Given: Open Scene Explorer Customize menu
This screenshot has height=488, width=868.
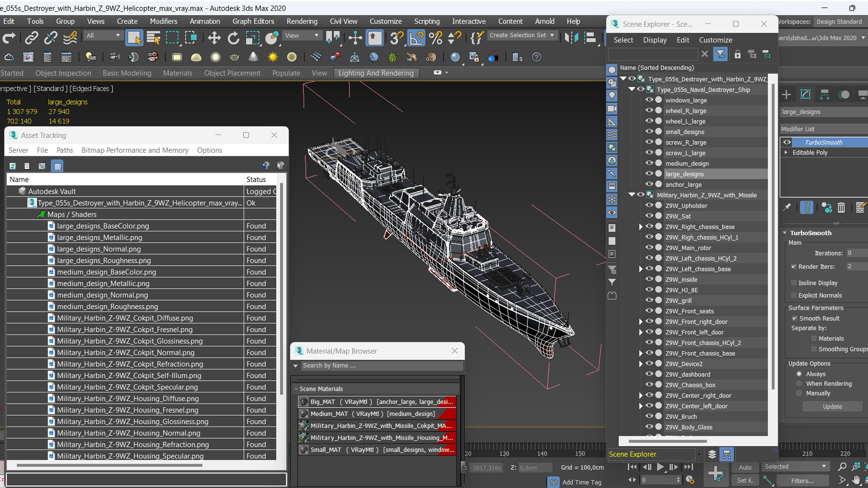Looking at the screenshot, I should [715, 40].
